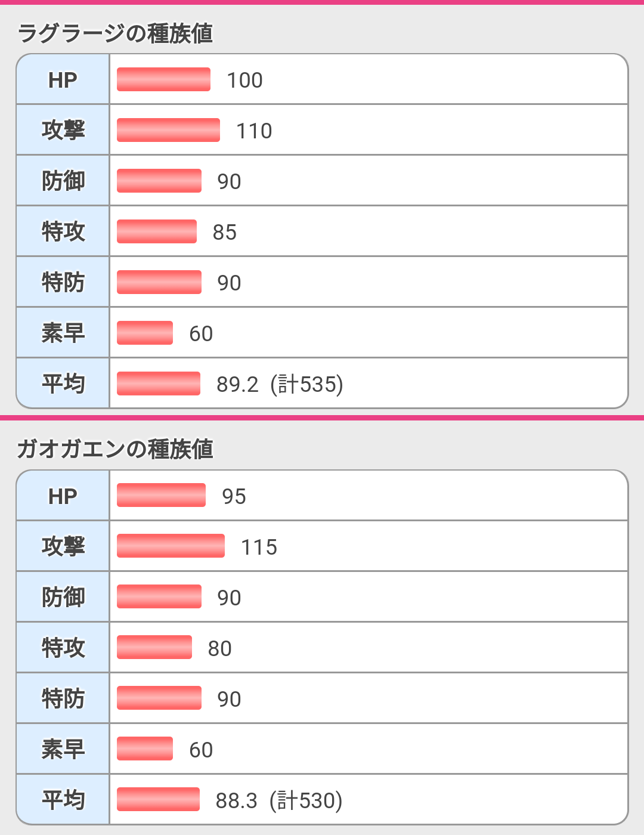Click the ラグラージの種族値 heading
The height and width of the screenshot is (835, 644).
(x=115, y=33)
